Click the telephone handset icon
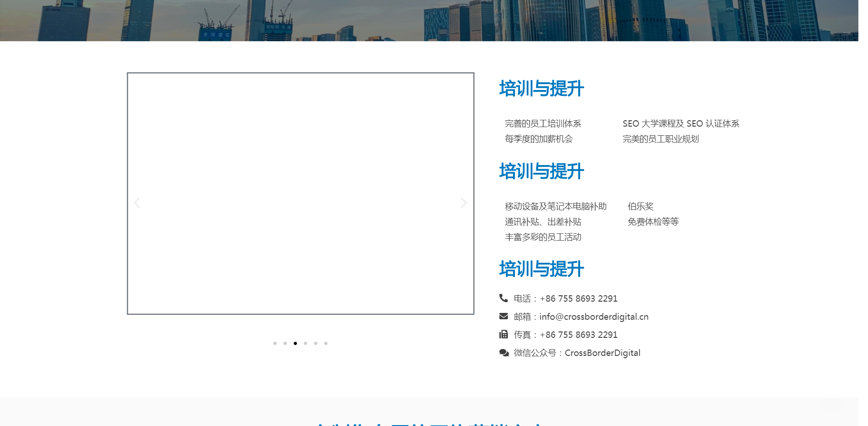The height and width of the screenshot is (426, 868). [503, 298]
